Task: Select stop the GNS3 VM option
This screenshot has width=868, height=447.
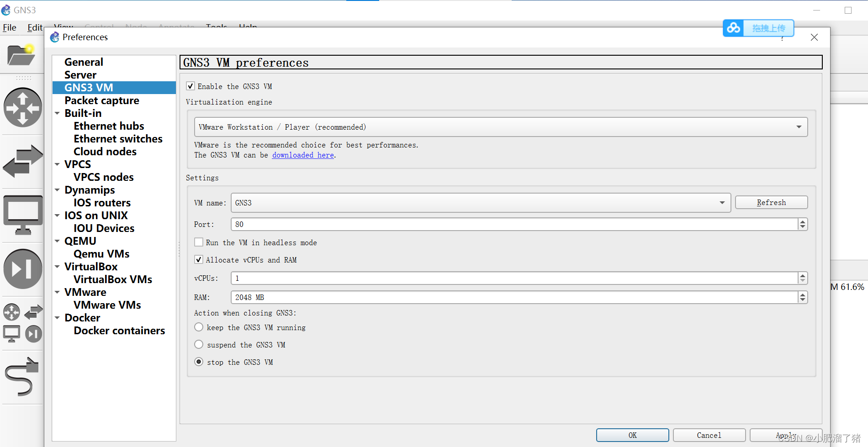Action: pos(199,362)
